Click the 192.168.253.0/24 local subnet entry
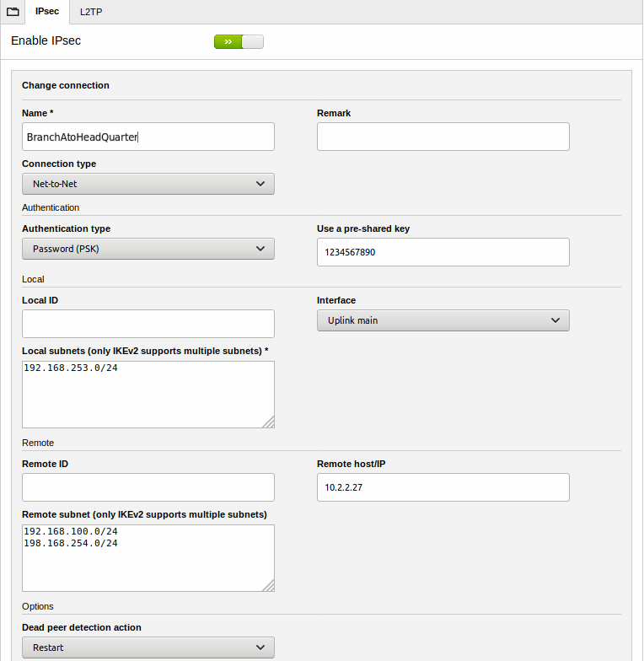This screenshot has width=644, height=661. point(71,368)
